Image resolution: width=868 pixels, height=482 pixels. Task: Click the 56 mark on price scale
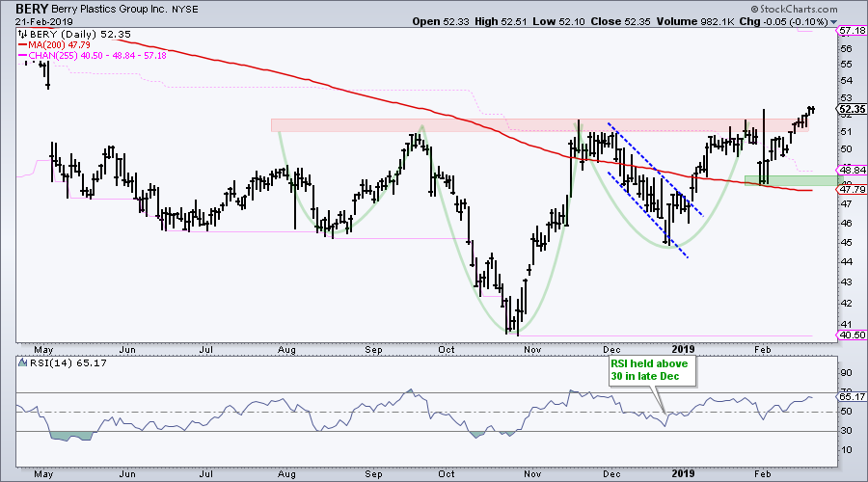tap(846, 49)
